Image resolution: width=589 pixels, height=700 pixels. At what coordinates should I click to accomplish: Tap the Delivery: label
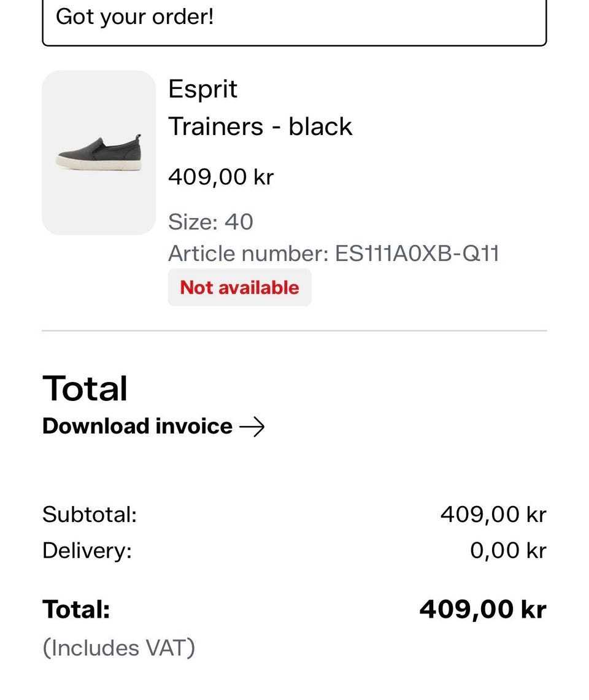87,550
